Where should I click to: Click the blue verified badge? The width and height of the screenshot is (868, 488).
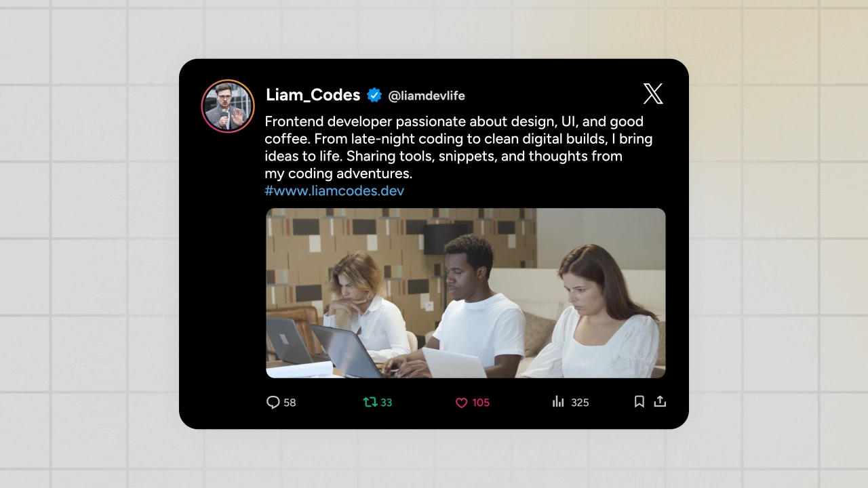pyautogui.click(x=374, y=96)
